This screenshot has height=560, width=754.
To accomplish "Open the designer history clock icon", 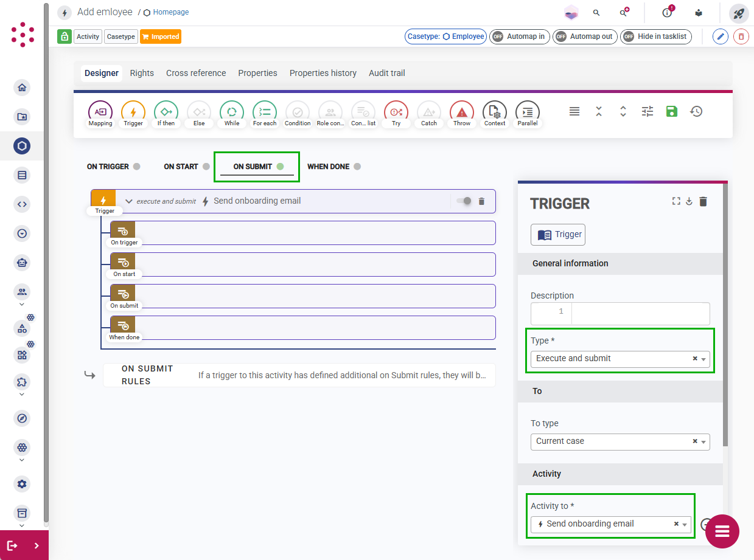I will pos(696,111).
